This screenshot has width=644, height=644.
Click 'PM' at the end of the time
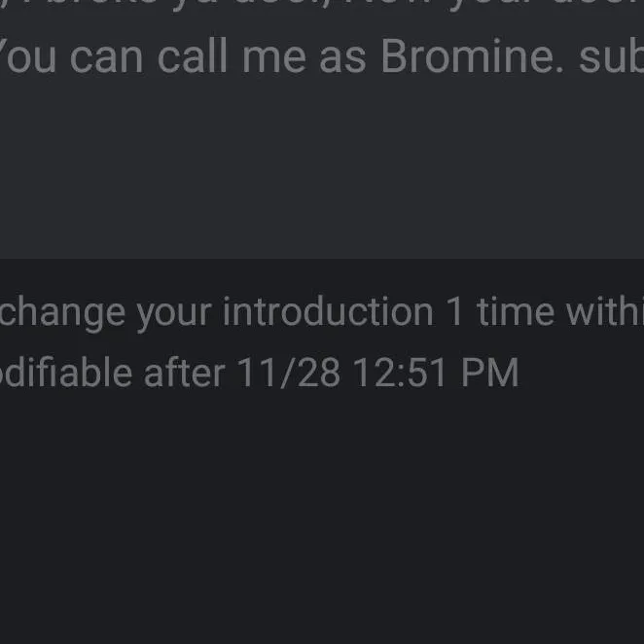pos(491,373)
